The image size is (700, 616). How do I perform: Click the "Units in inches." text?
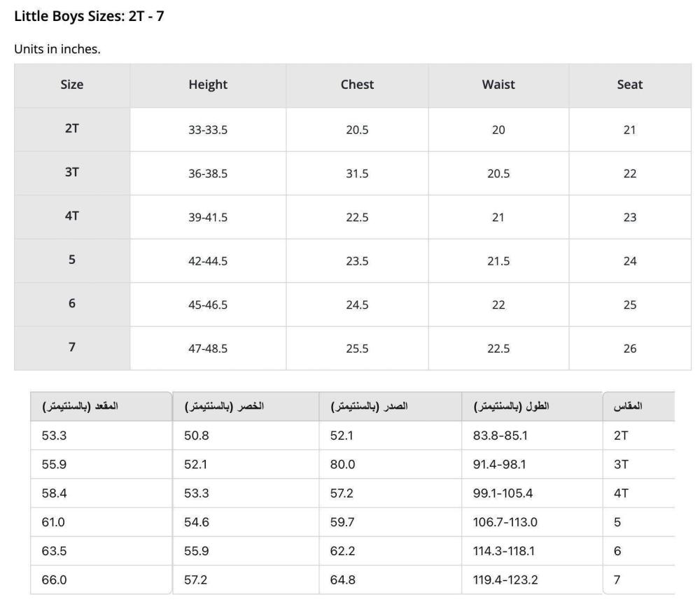click(57, 50)
